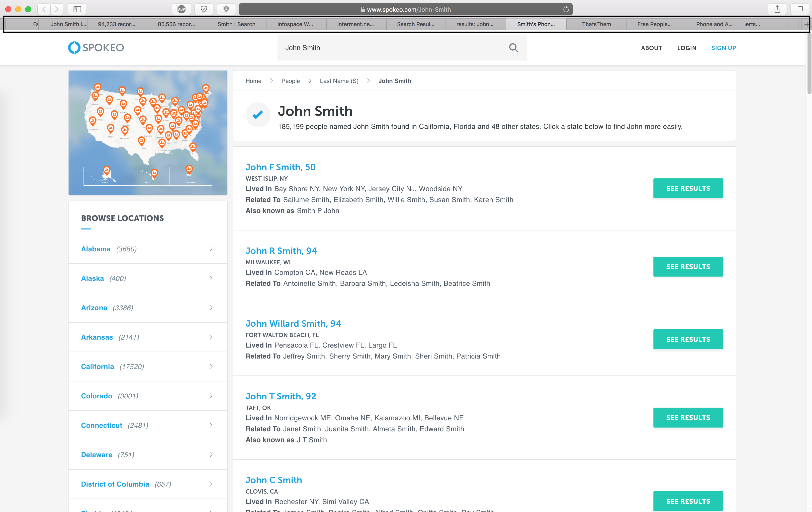Viewport: 812px width, 512px height.
Task: Switch to the ThatsThem tab
Action: click(596, 24)
